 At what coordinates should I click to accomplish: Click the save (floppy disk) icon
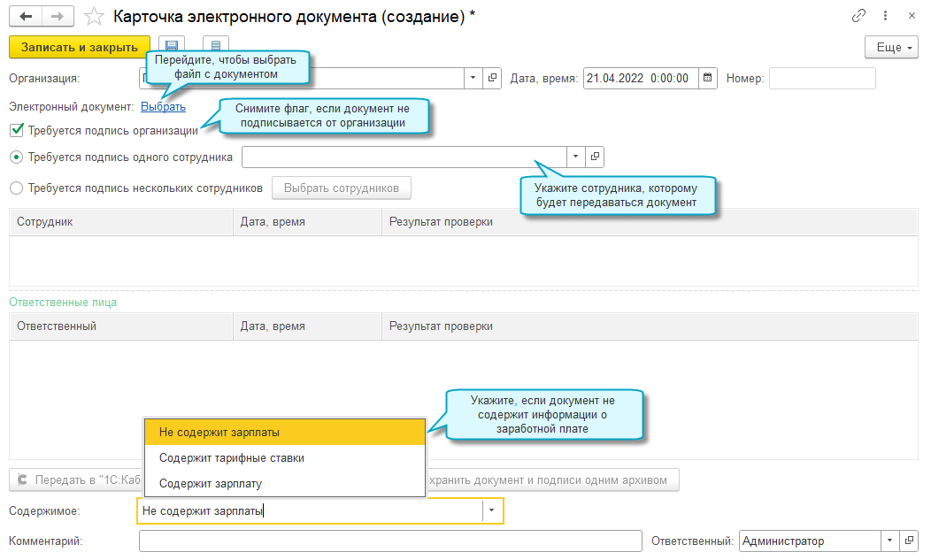(x=172, y=47)
